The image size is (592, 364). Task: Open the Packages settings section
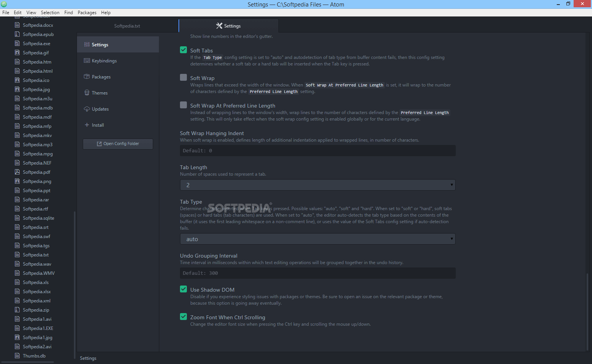tap(118, 77)
